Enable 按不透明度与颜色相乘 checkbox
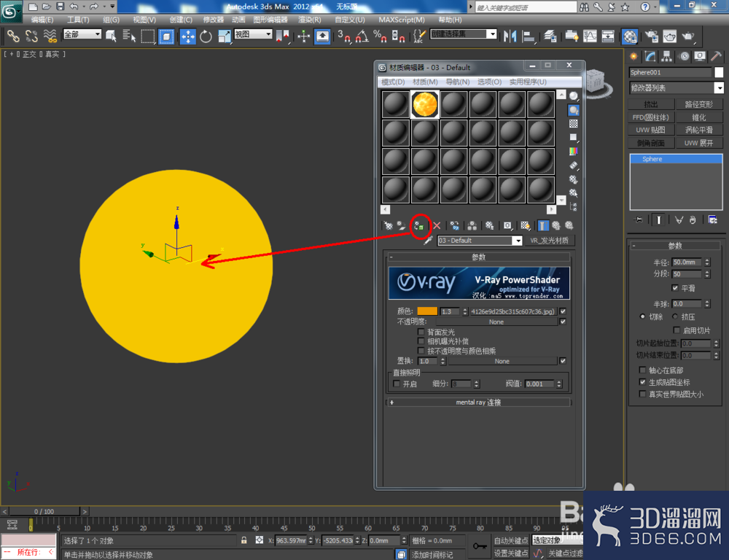729x560 pixels. 421,351
